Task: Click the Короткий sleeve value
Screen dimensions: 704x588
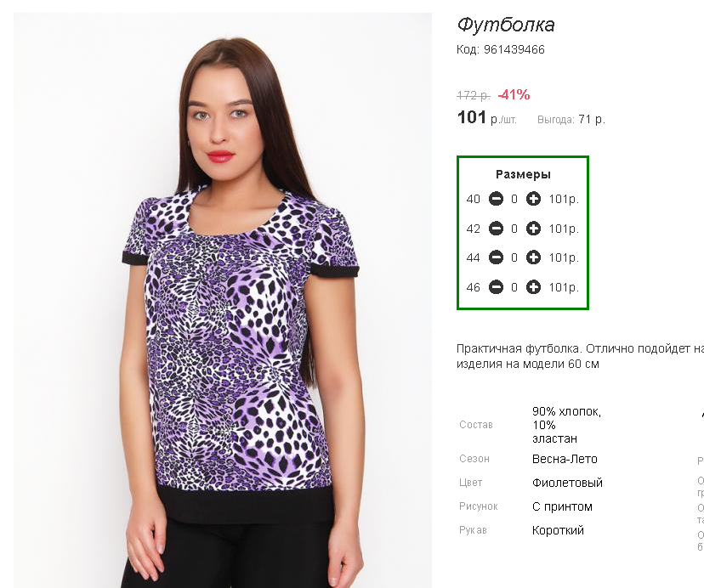Action: coord(558,530)
